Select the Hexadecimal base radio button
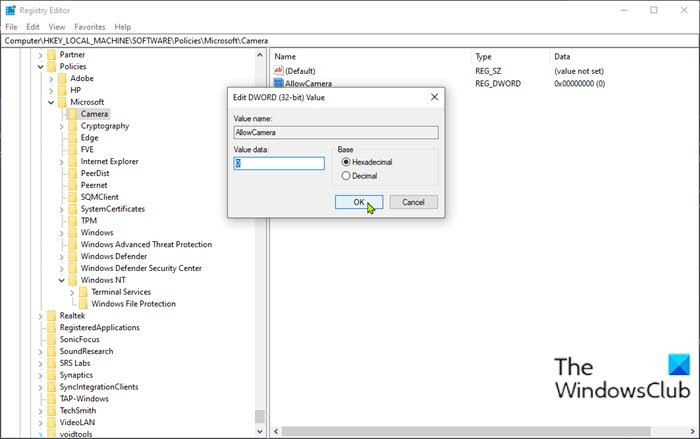The image size is (700, 439). point(346,162)
